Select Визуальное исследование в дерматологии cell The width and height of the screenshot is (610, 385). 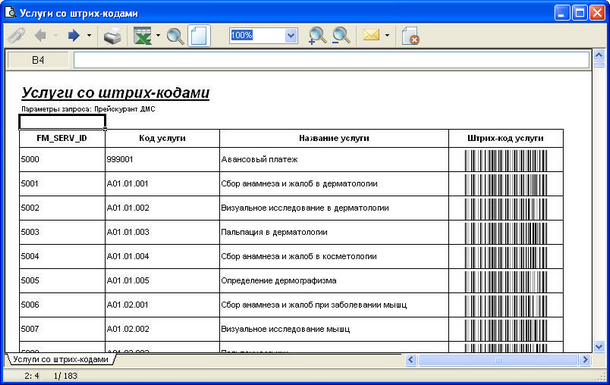coord(334,208)
